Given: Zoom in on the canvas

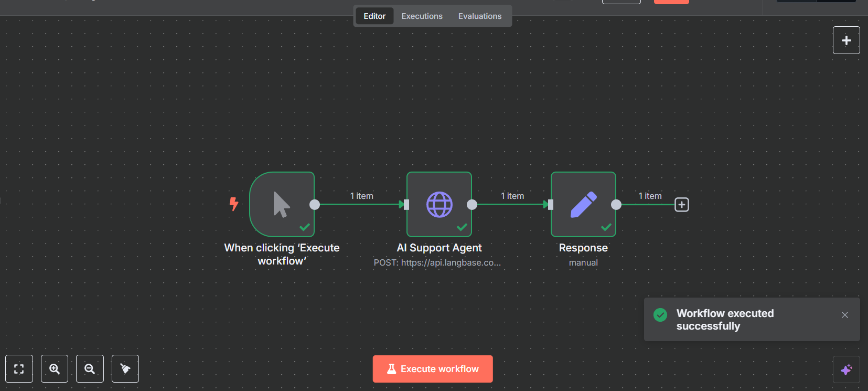Looking at the screenshot, I should (55, 368).
